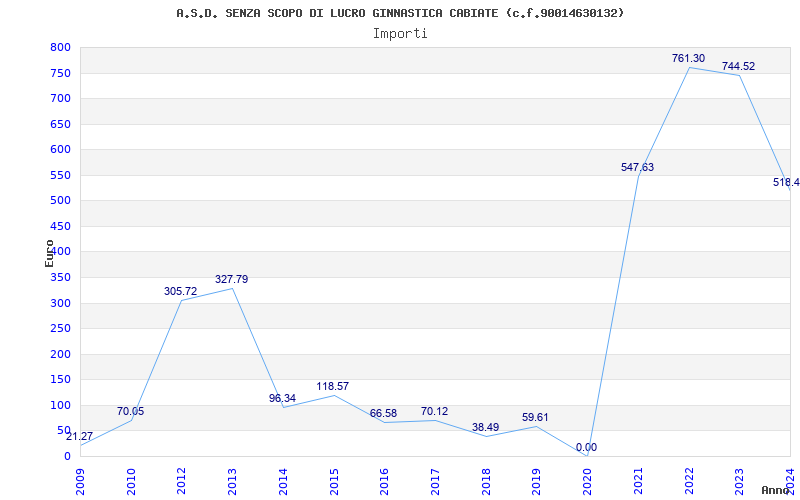Click the x-axis year 2016
The height and width of the screenshot is (500, 800).
point(384,482)
